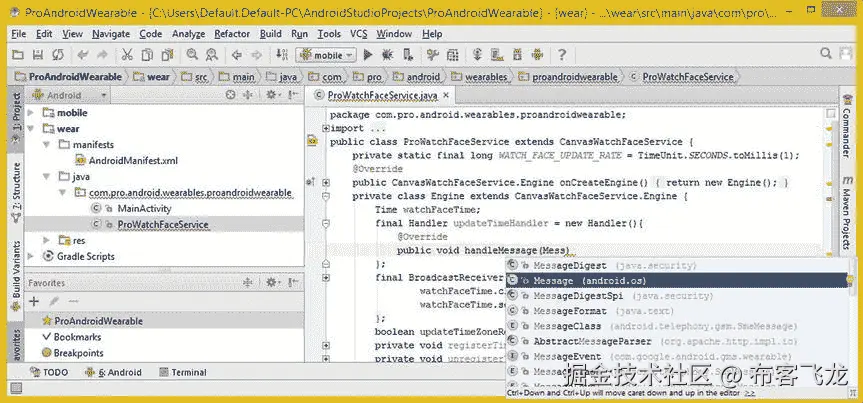Select ProWatchFaceService in project tree
Image resolution: width=863 pixels, height=403 pixels.
click(163, 225)
